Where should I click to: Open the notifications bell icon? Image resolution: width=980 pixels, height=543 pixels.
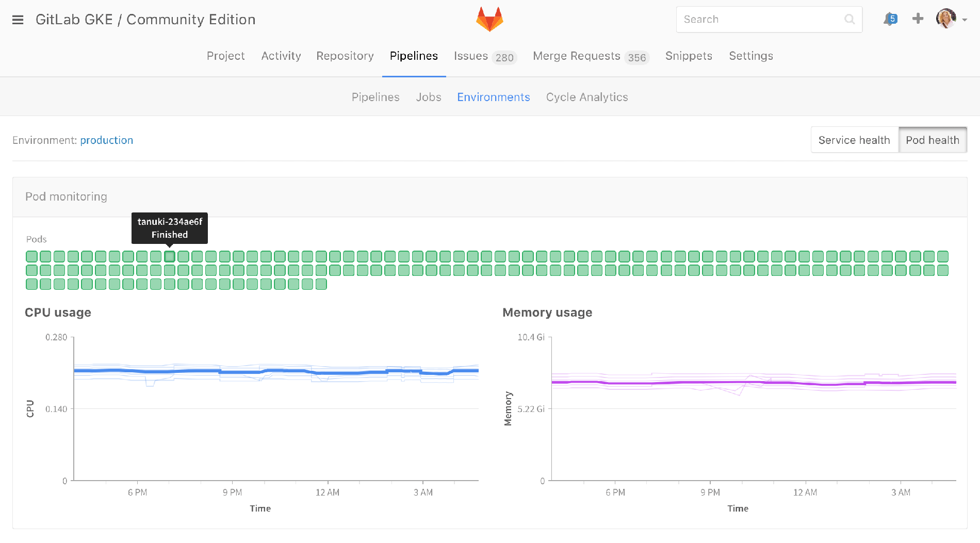point(890,20)
